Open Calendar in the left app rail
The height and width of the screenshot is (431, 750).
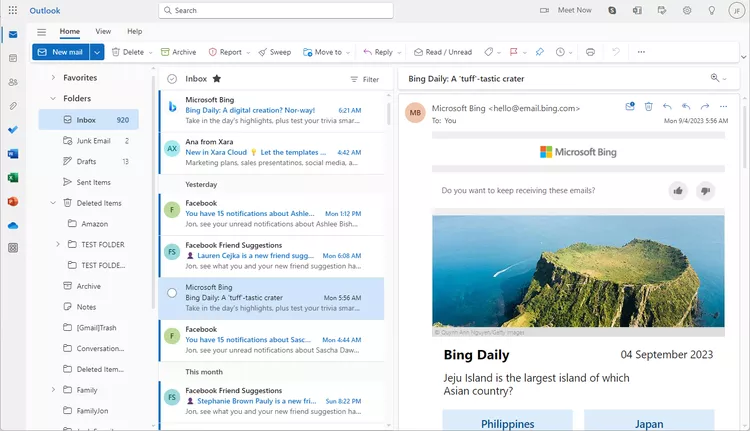(x=13, y=58)
